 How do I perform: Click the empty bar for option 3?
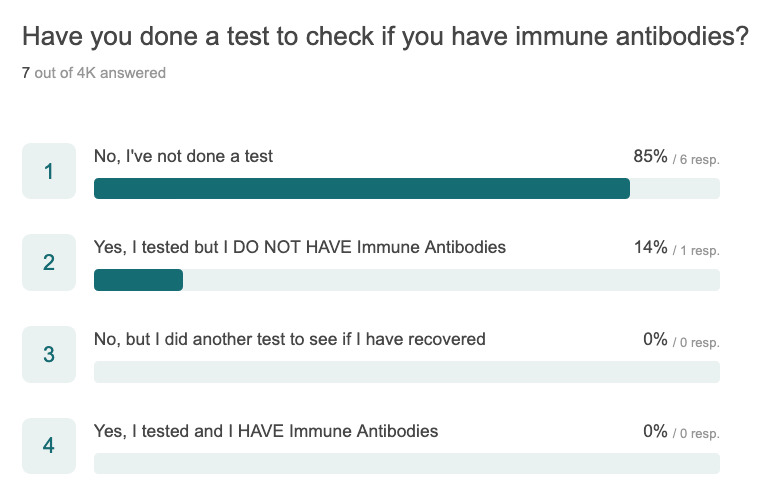tap(407, 372)
